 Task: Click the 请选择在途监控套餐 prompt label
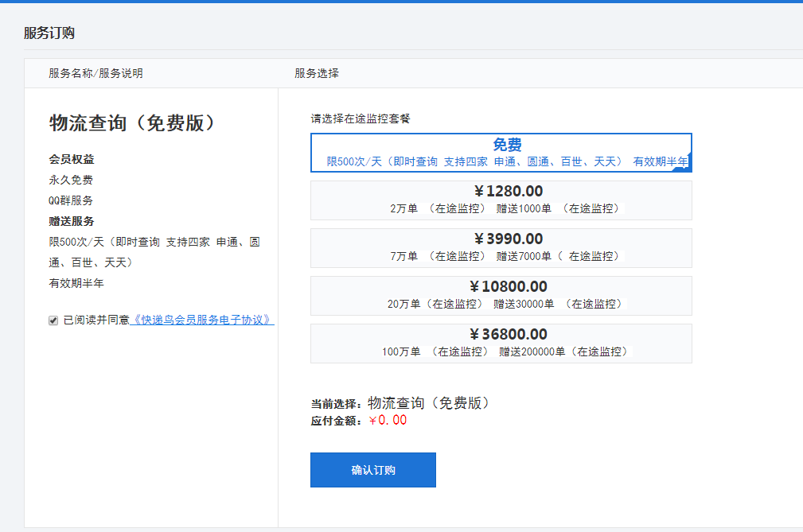click(x=361, y=119)
